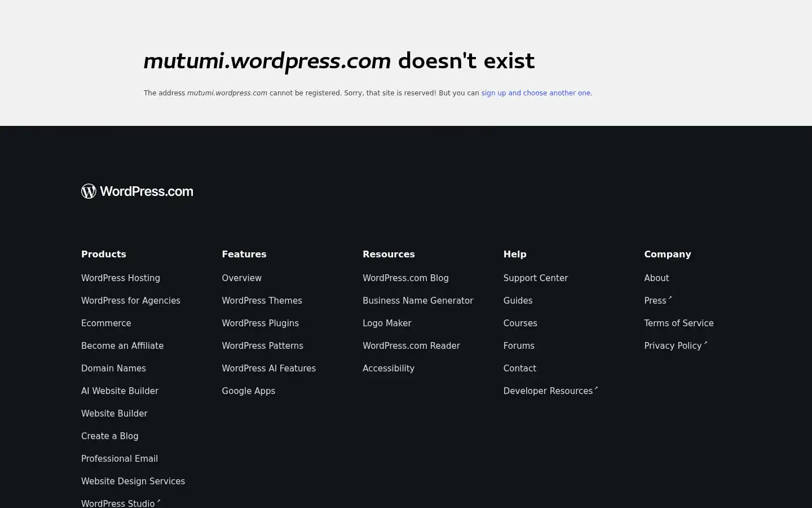Click the WordPress.com logo in the footer
The image size is (812, 508).
[137, 191]
